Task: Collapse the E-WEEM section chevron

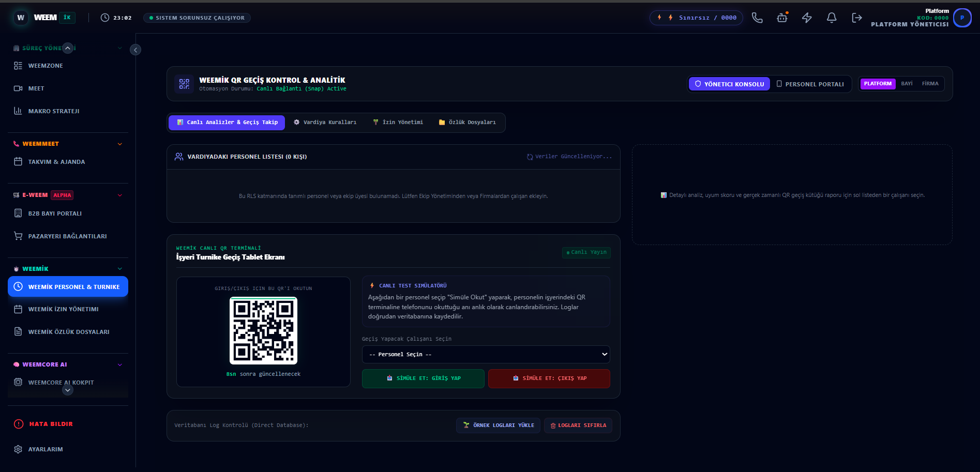Action: [120, 195]
